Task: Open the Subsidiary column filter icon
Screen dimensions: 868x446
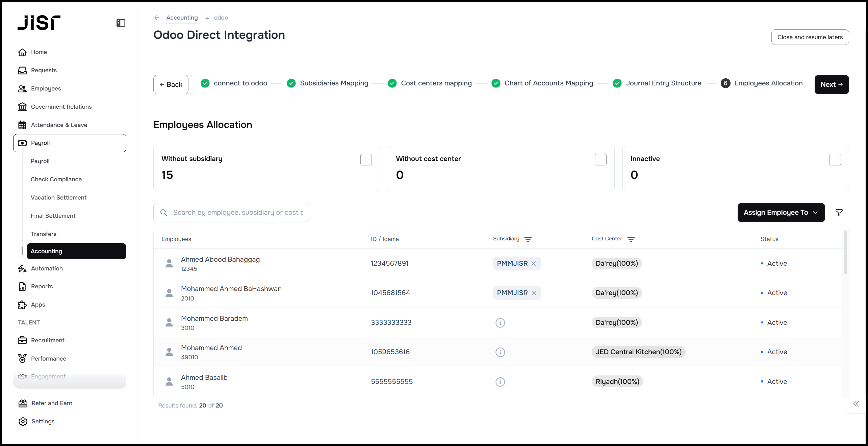Action: pos(528,239)
